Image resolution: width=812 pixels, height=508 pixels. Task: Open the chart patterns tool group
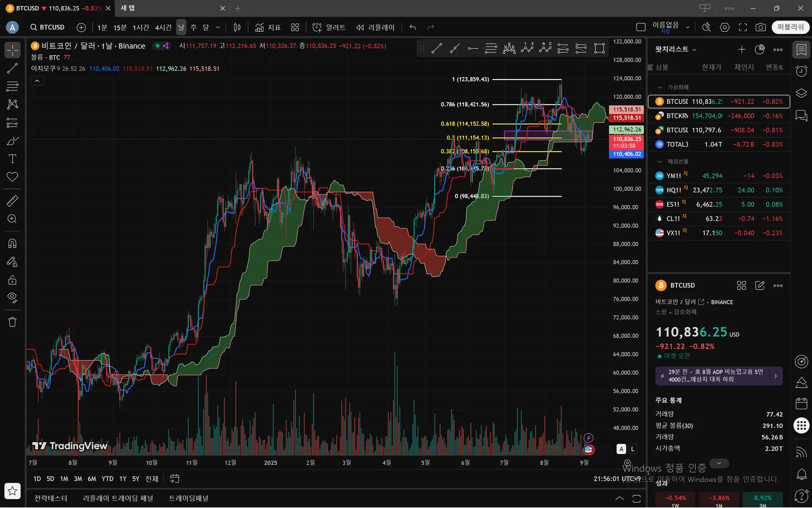tap(13, 104)
